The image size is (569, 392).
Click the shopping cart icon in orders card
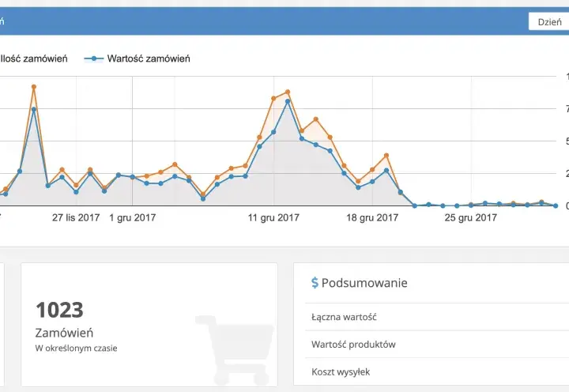[x=235, y=349]
